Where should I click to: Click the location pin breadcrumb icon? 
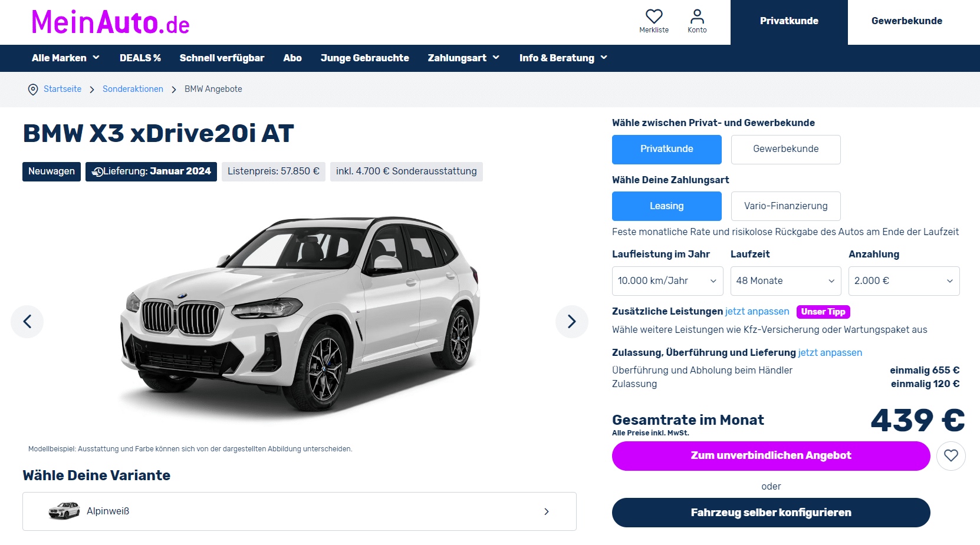coord(33,90)
